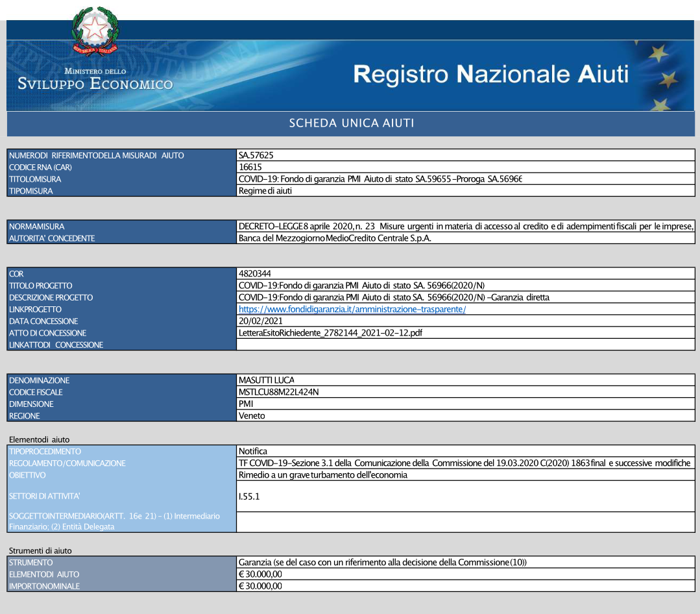Click the 'COR' field label
This screenshot has height=614, width=700.
16,274
